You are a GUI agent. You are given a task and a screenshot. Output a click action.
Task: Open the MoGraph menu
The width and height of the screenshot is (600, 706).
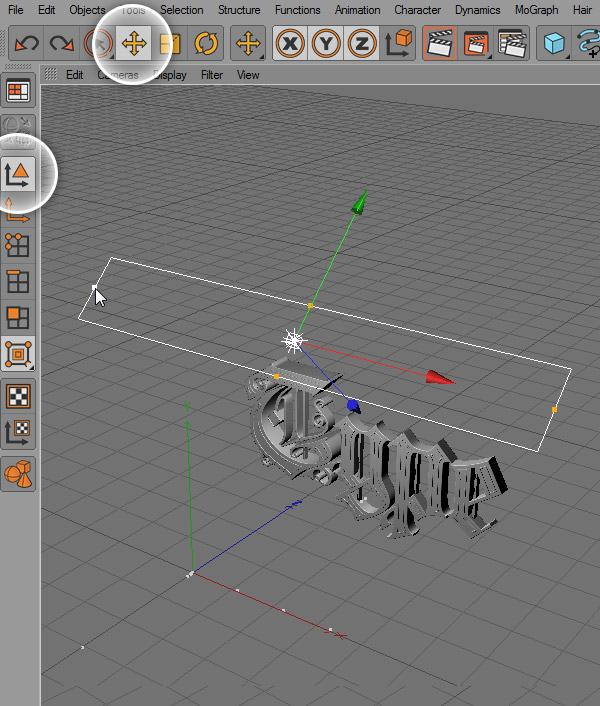point(537,10)
